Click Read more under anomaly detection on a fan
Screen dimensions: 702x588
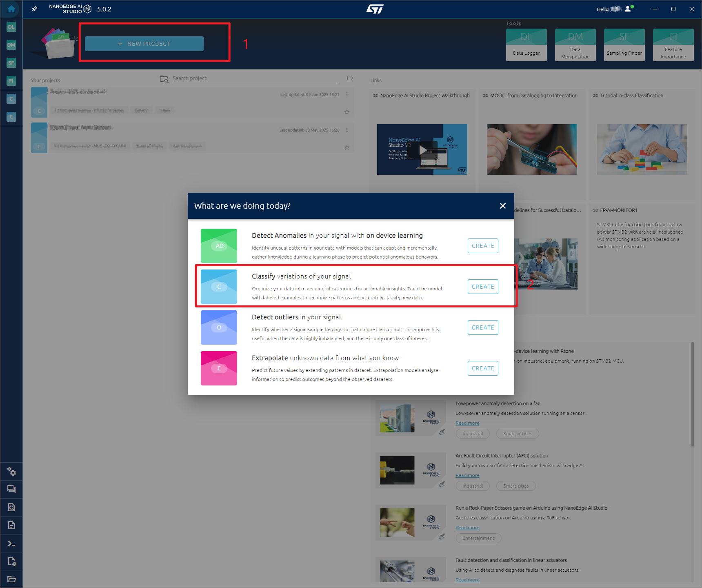[x=467, y=423]
